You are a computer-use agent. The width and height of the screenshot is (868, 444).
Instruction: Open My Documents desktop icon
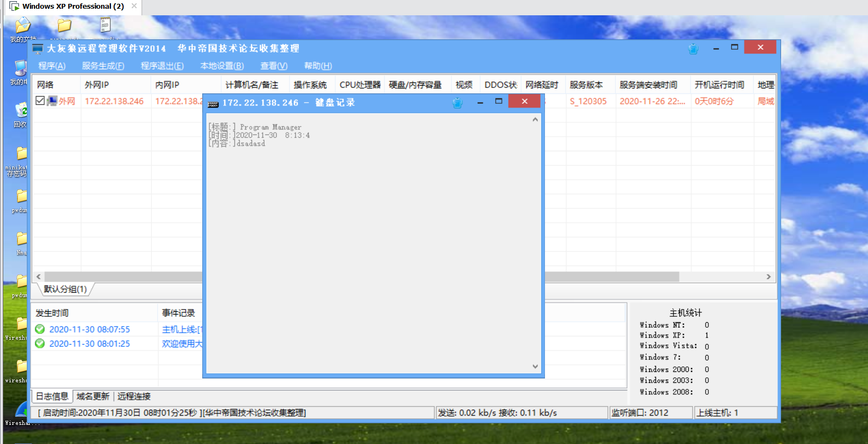point(22,29)
